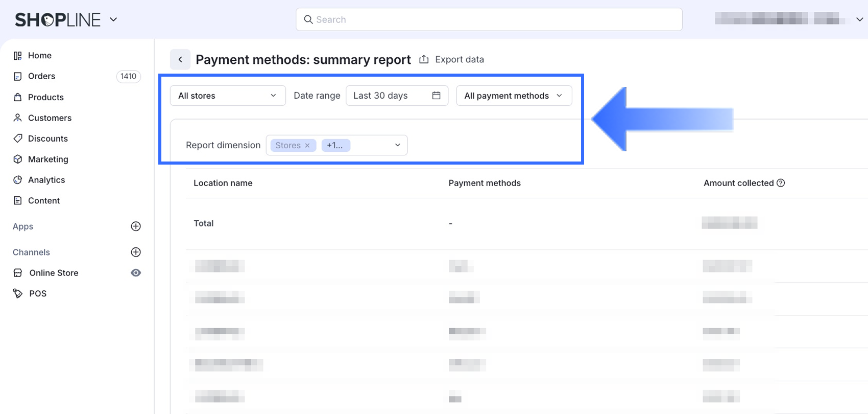Click into the Search field

[x=489, y=19]
